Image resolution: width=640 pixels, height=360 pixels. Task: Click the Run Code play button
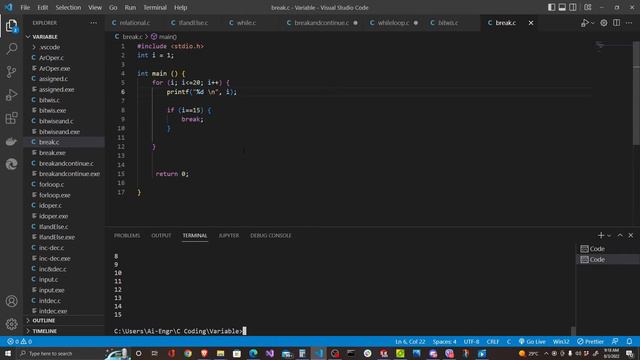click(584, 23)
